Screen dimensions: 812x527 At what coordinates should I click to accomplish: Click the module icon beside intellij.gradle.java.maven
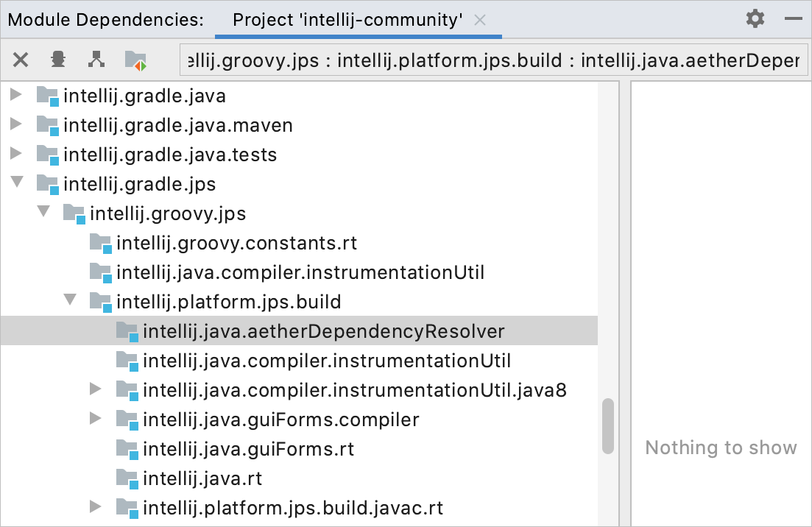[x=47, y=125]
